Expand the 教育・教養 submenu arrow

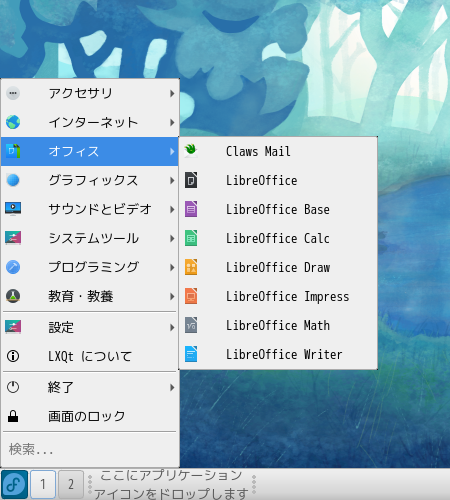(x=172, y=296)
